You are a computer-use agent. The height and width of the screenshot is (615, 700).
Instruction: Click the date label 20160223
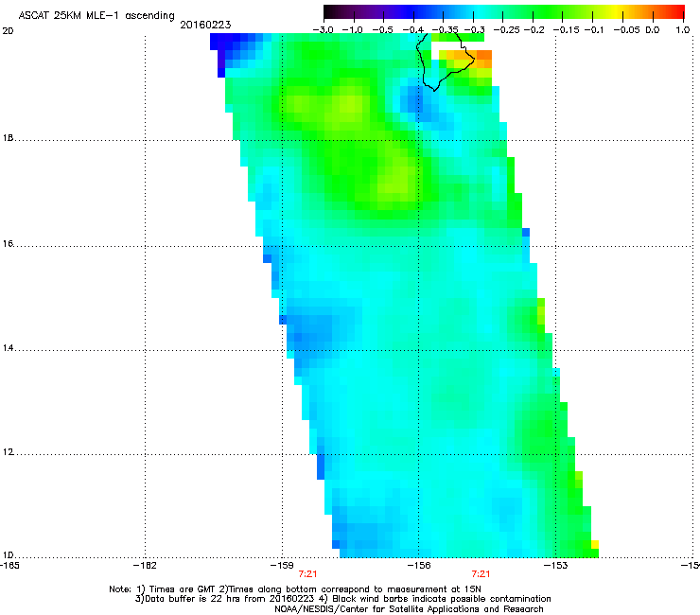[205, 25]
